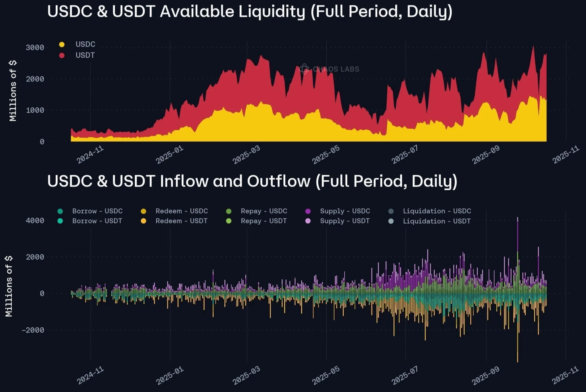Click the 2025-03 tick on liquidity chart
This screenshot has width=586, height=392.
(x=246, y=155)
